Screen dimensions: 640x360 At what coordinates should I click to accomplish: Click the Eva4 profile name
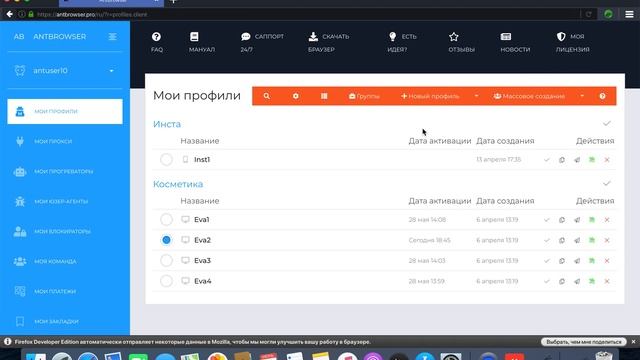click(x=203, y=281)
